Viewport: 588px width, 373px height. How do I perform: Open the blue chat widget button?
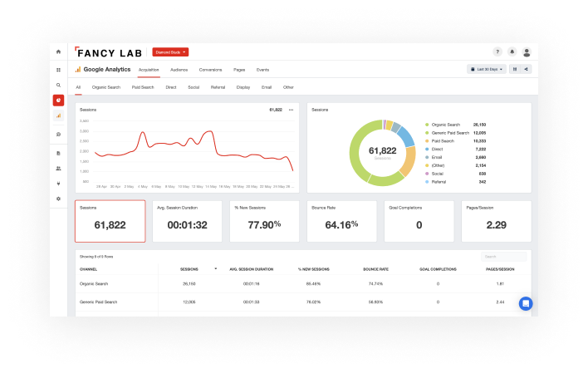click(526, 303)
